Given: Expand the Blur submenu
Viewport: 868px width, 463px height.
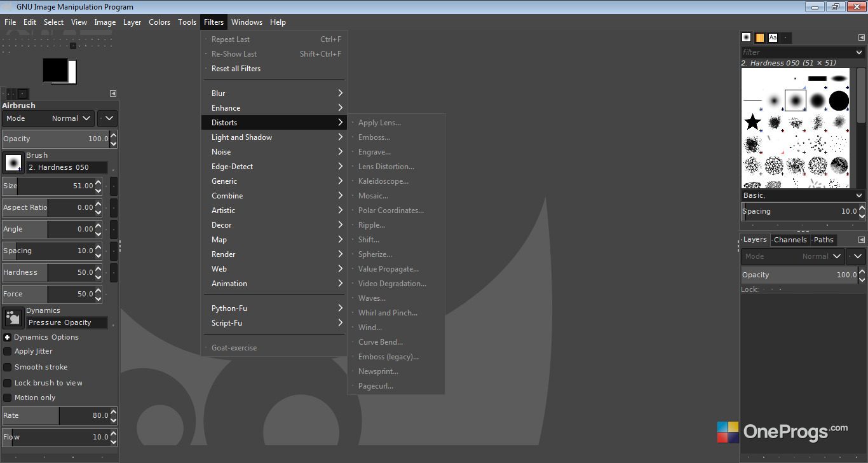Looking at the screenshot, I should (275, 93).
